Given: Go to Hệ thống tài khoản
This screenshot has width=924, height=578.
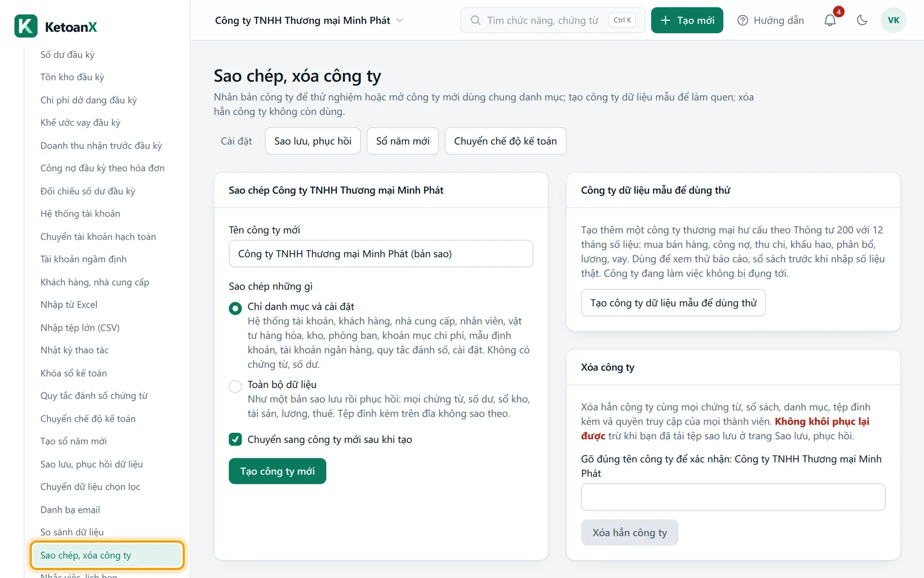Looking at the screenshot, I should coord(80,213).
